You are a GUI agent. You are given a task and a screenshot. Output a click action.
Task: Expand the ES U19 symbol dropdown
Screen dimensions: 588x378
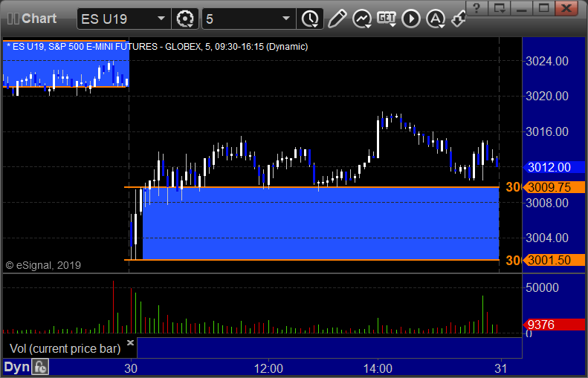point(161,19)
